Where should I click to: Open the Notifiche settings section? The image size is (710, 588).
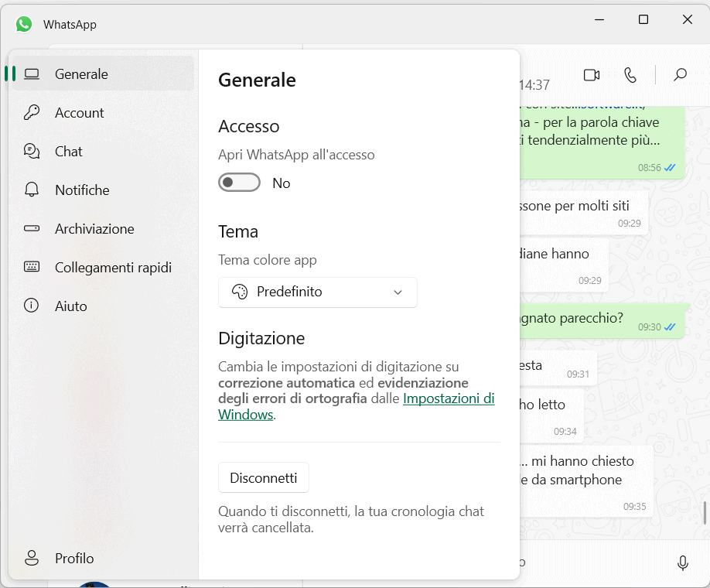click(x=103, y=190)
